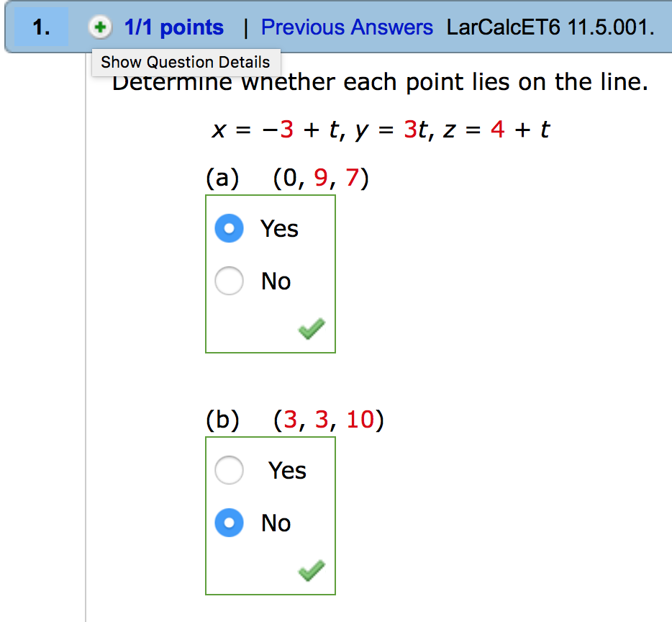Click the Show Question Details tooltip
This screenshot has height=622, width=672.
[x=185, y=62]
